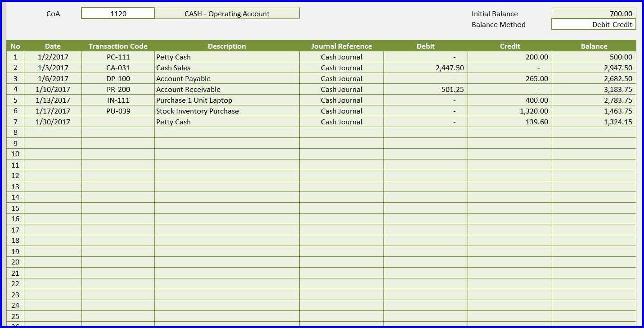
Task: Click the Balance Method label
Action: (x=498, y=24)
